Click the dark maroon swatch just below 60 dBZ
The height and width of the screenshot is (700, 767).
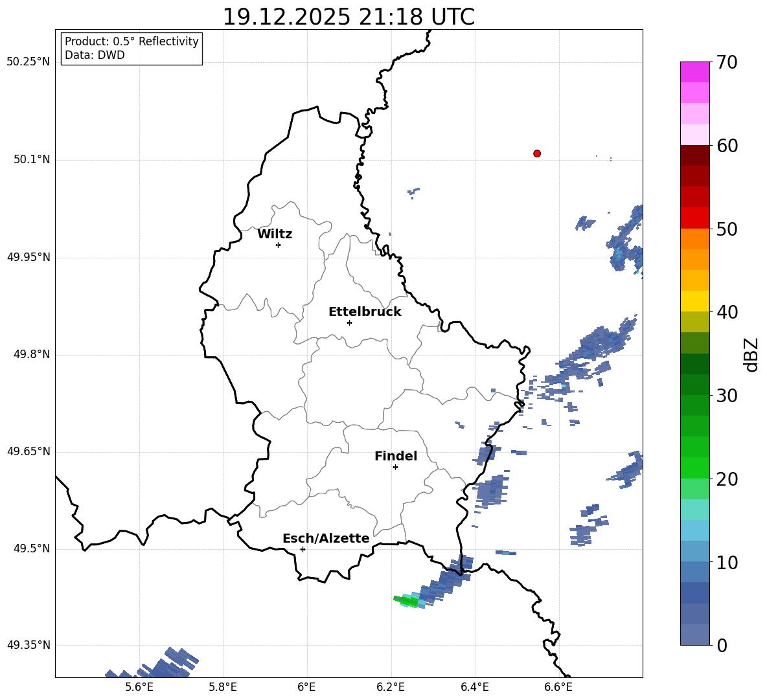694,155
